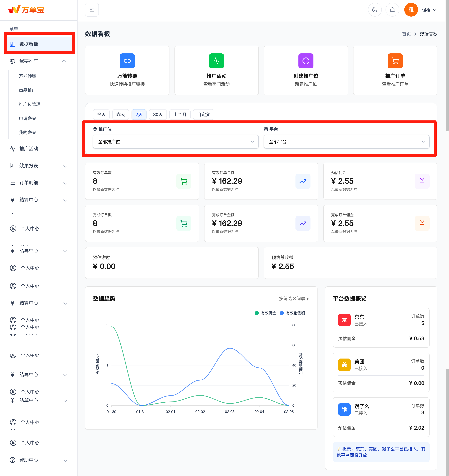Screen dimensions: 449x476
Task: Click orange 推广订单 cart icon card
Action: [395, 61]
